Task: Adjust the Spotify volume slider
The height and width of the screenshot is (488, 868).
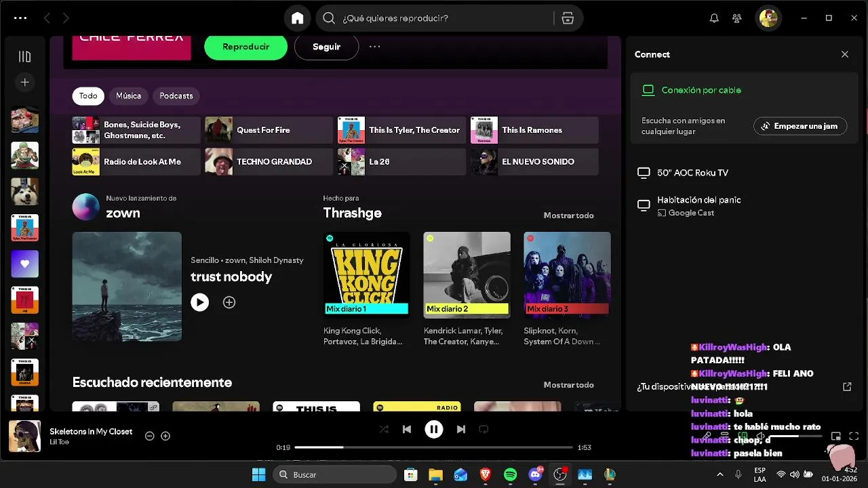Action: pyautogui.click(x=796, y=436)
